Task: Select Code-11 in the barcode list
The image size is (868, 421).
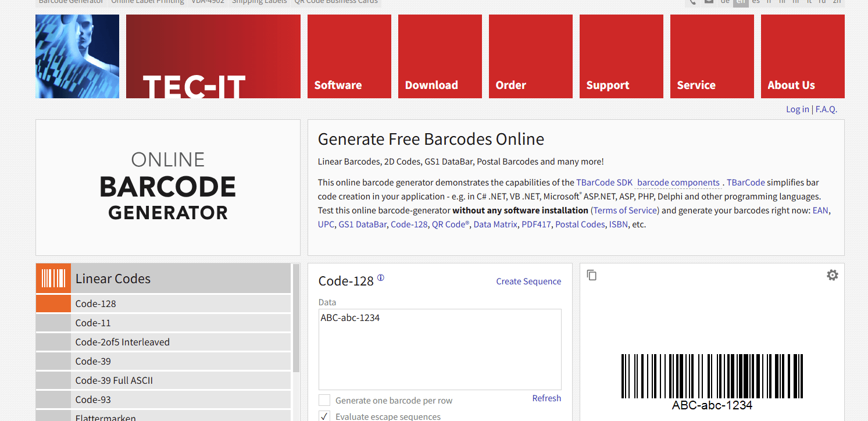Action: [x=163, y=323]
